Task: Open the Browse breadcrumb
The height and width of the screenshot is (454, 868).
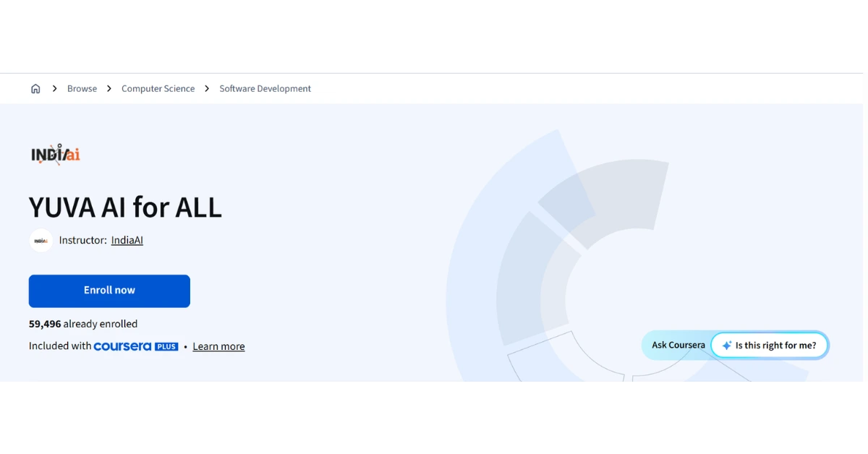Action: coord(82,89)
